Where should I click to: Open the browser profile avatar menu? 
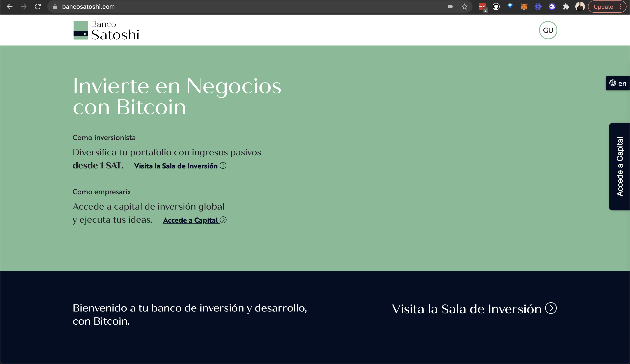(581, 7)
